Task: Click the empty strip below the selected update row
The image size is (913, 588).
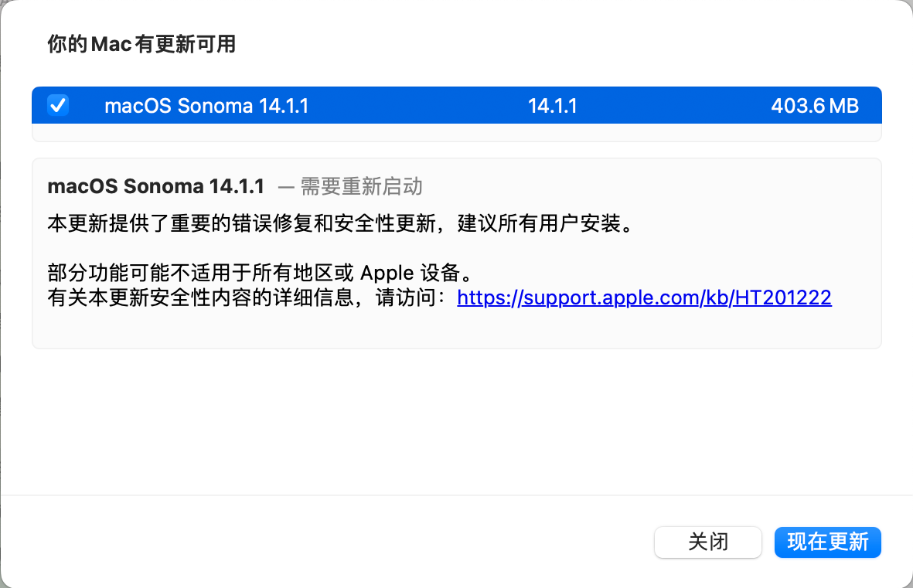Action: coord(456,133)
